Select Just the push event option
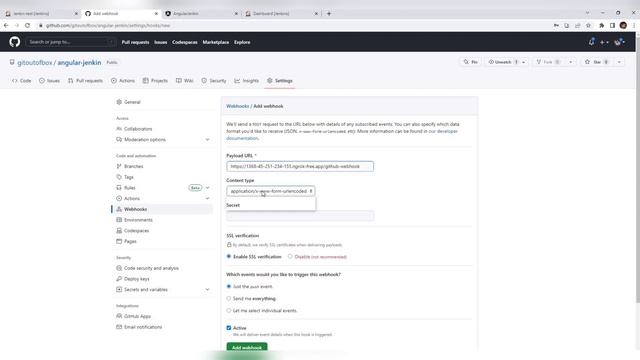Screen dimensions: 640x360 pos(229,286)
